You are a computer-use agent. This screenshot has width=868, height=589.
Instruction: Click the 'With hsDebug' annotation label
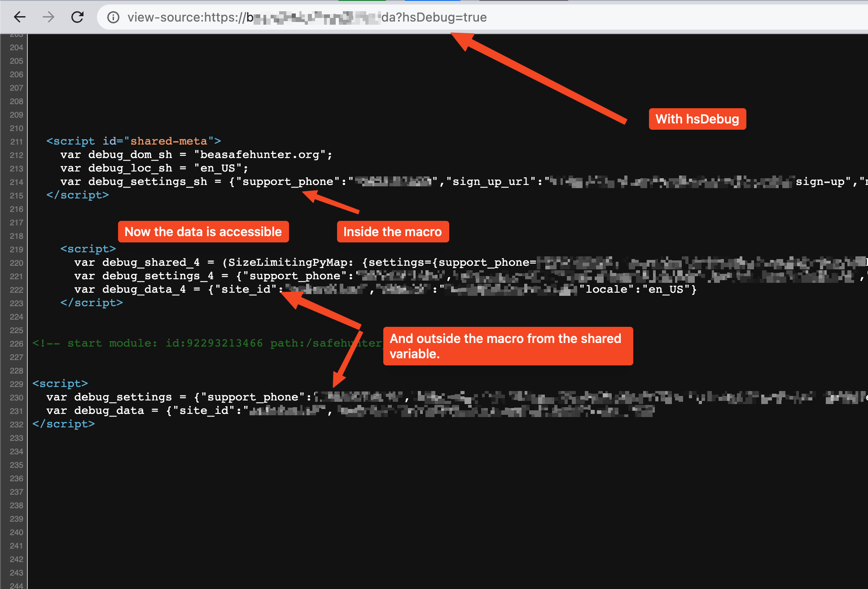(697, 119)
